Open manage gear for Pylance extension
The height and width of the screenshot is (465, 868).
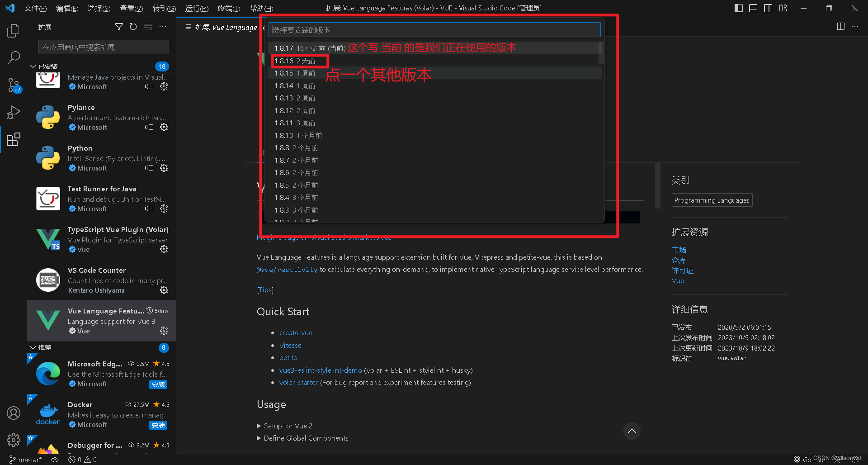pyautogui.click(x=164, y=127)
